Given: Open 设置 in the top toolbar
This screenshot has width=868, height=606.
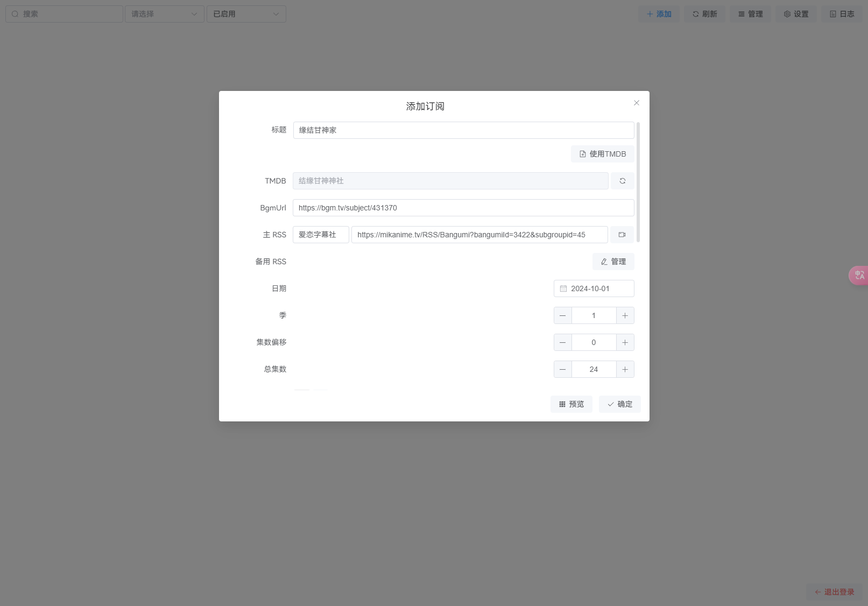Looking at the screenshot, I should tap(796, 14).
